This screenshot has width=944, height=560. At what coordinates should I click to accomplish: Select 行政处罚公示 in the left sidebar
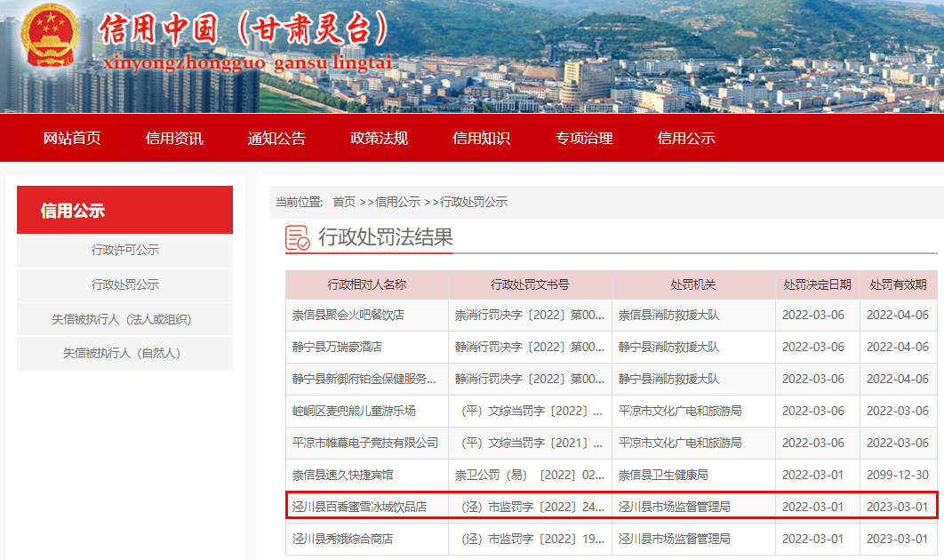click(x=125, y=284)
